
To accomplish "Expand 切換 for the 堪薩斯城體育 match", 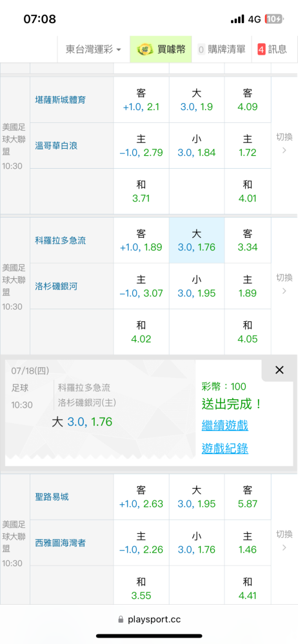I will pyautogui.click(x=284, y=143).
